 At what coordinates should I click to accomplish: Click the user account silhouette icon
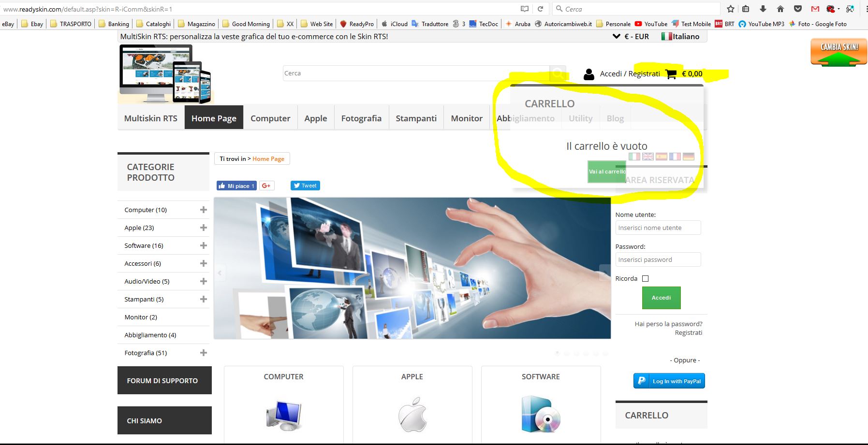coord(588,74)
